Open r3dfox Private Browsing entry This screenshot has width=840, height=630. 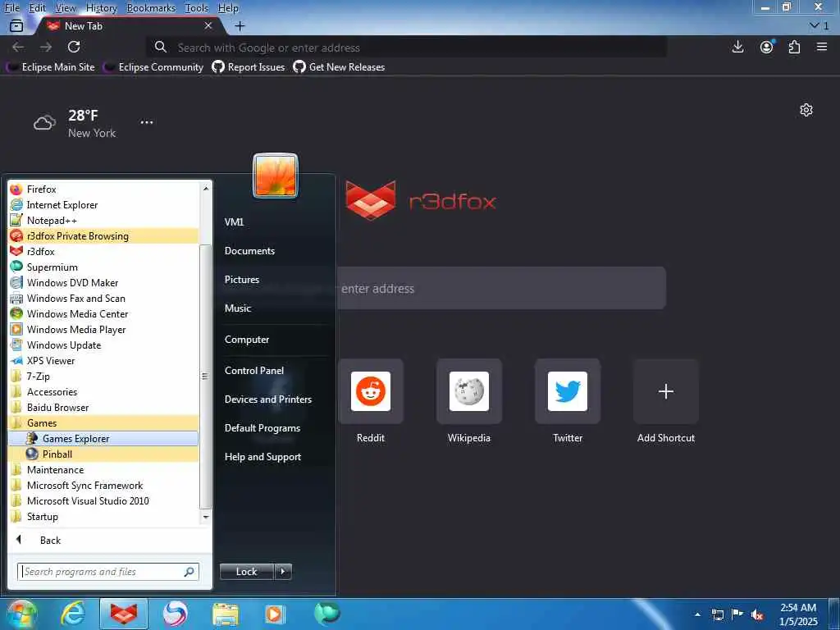pyautogui.click(x=103, y=235)
